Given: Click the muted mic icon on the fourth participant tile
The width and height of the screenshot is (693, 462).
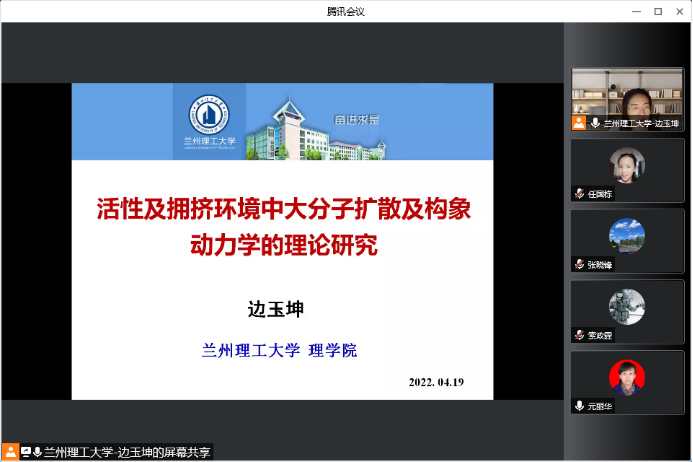Looking at the screenshot, I should tap(578, 335).
